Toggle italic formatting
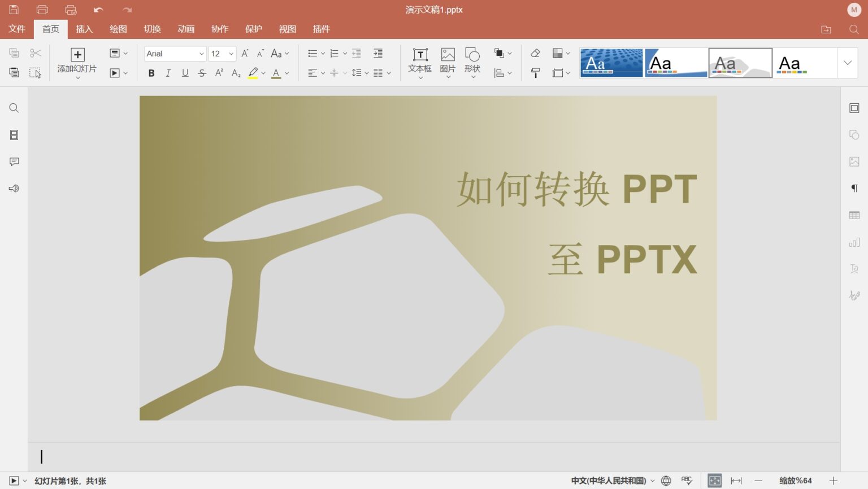Viewport: 868px width, 489px height. point(168,73)
